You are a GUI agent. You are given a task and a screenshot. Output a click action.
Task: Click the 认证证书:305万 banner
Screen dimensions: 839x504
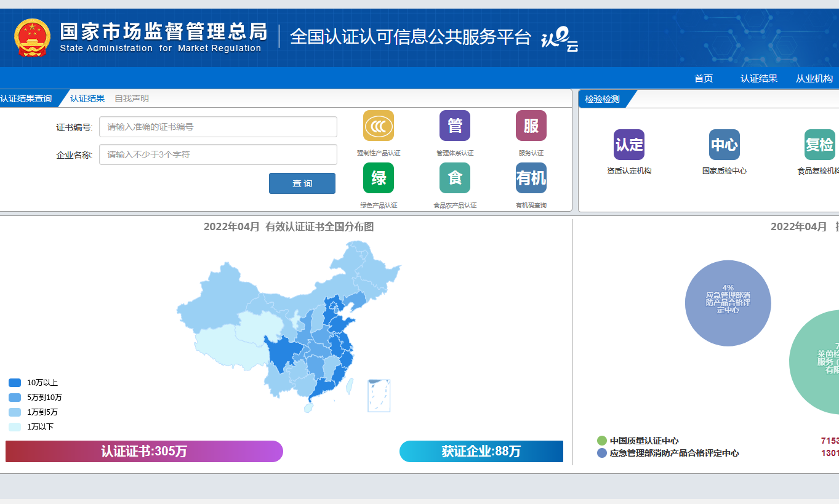(x=144, y=451)
